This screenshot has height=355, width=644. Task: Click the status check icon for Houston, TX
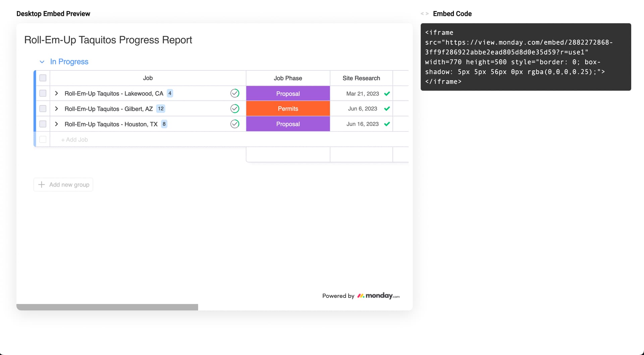click(235, 124)
